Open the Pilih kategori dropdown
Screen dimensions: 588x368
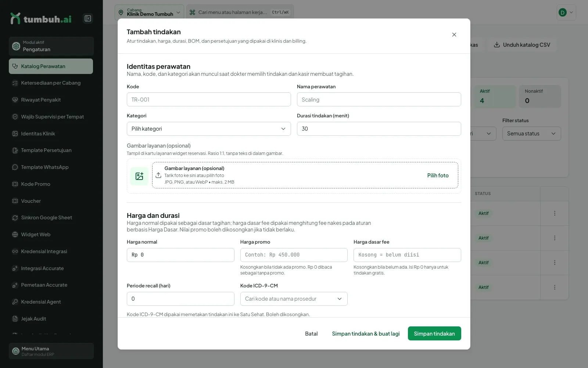click(209, 129)
